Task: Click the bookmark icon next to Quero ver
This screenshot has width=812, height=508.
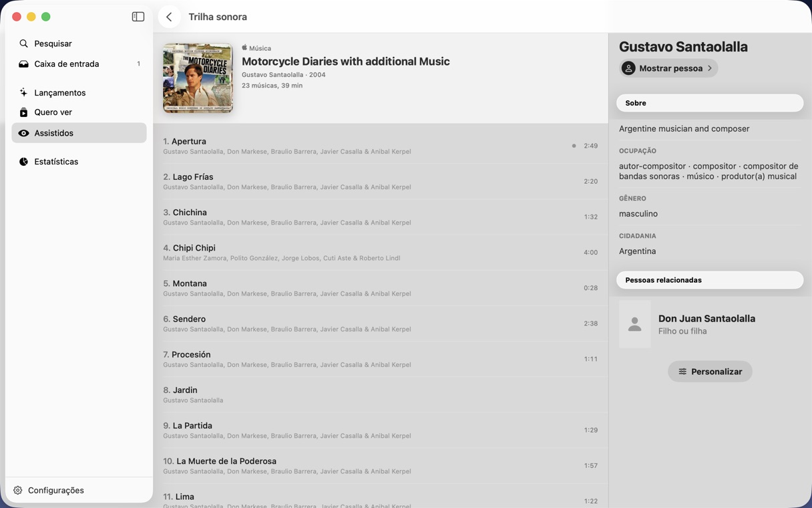Action: pyautogui.click(x=23, y=112)
